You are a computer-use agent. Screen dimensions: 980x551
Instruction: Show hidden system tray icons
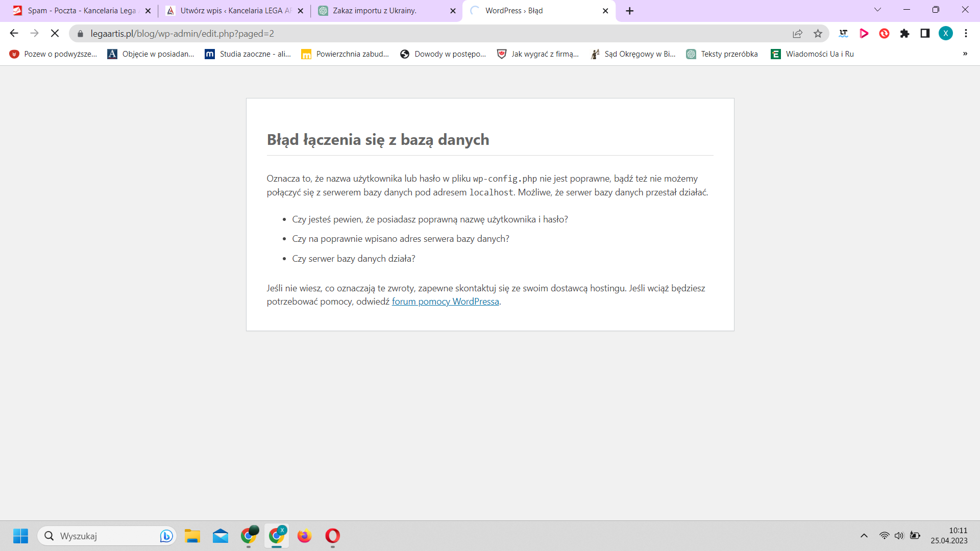coord(864,536)
